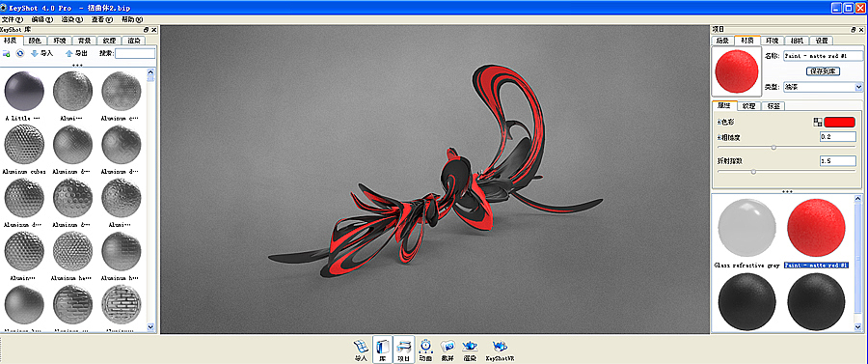The image size is (868, 364).
Task: Click the 搜索 search field in library
Action: point(135,53)
